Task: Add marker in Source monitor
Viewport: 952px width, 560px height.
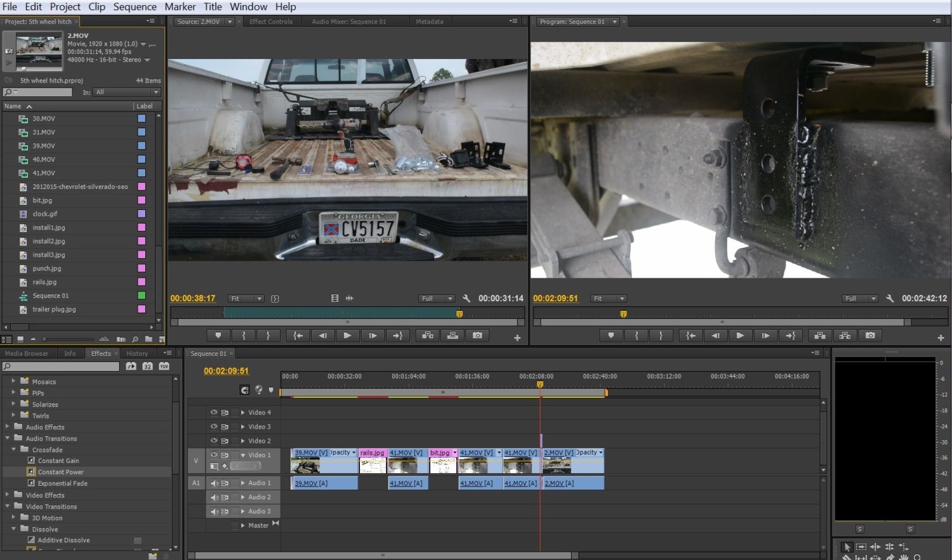Action: (x=218, y=335)
